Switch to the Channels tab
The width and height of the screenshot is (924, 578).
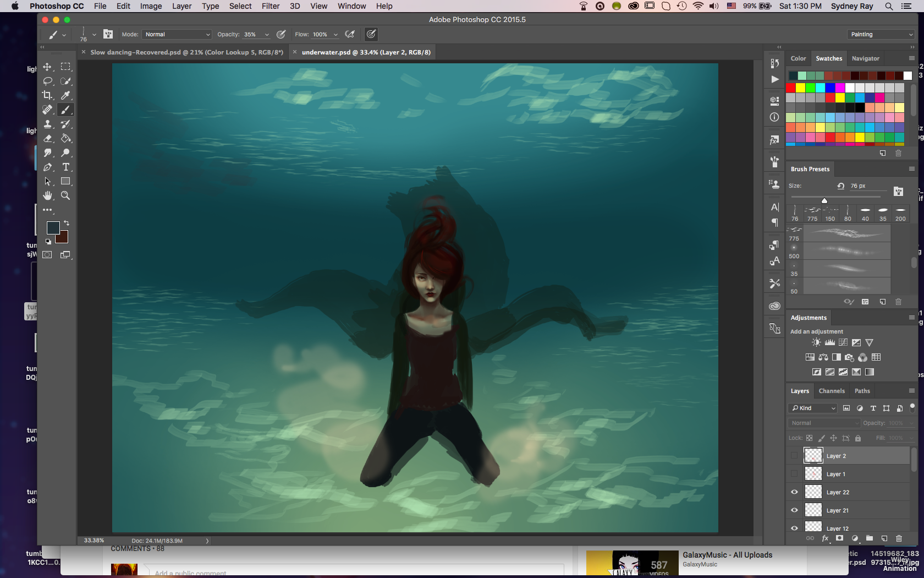(832, 391)
